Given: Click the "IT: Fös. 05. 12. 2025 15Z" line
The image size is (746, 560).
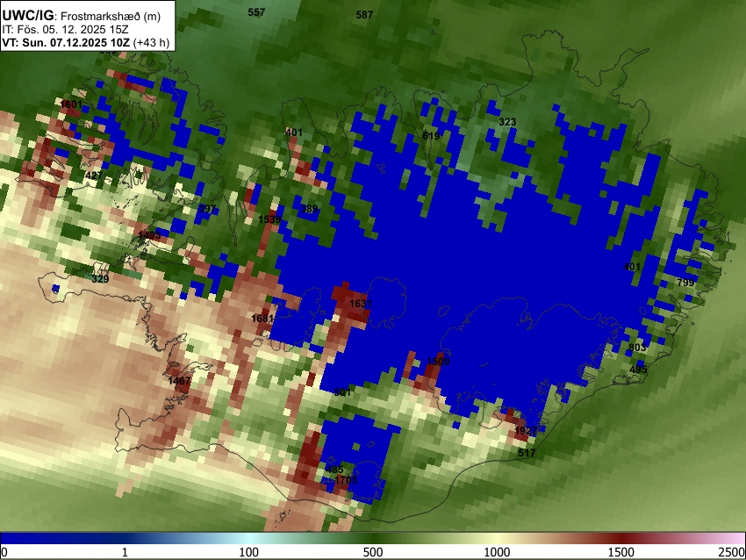Looking at the screenshot, I should click(65, 30).
